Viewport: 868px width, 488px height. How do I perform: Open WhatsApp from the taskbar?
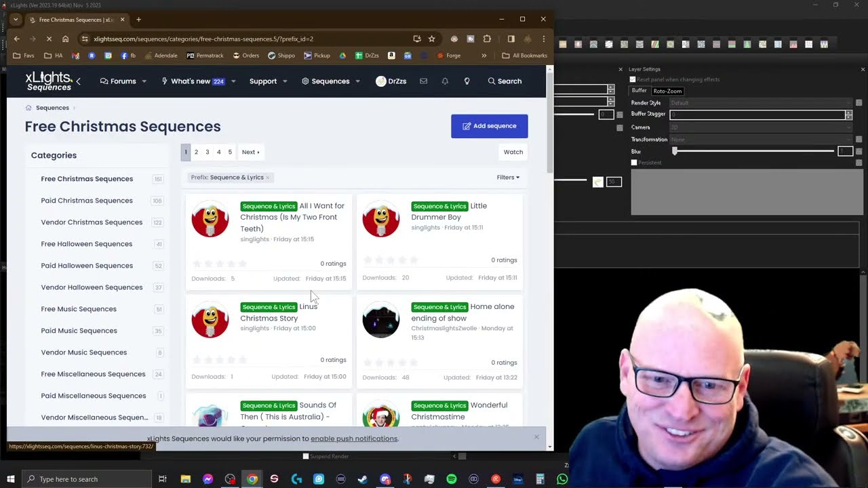click(x=562, y=479)
